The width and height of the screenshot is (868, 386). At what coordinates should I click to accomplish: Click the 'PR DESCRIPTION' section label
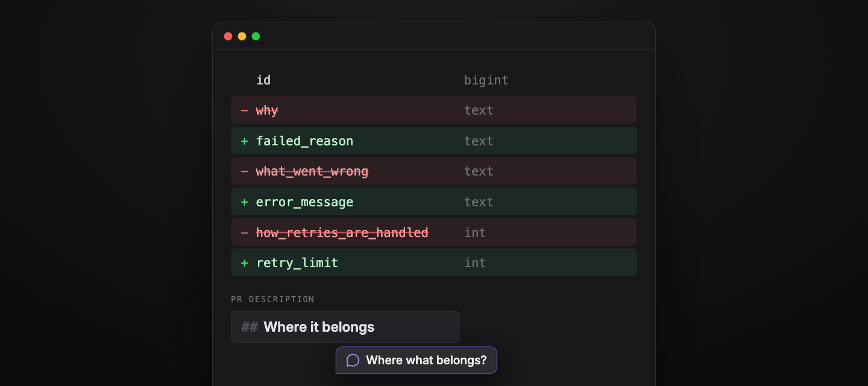[x=272, y=299]
